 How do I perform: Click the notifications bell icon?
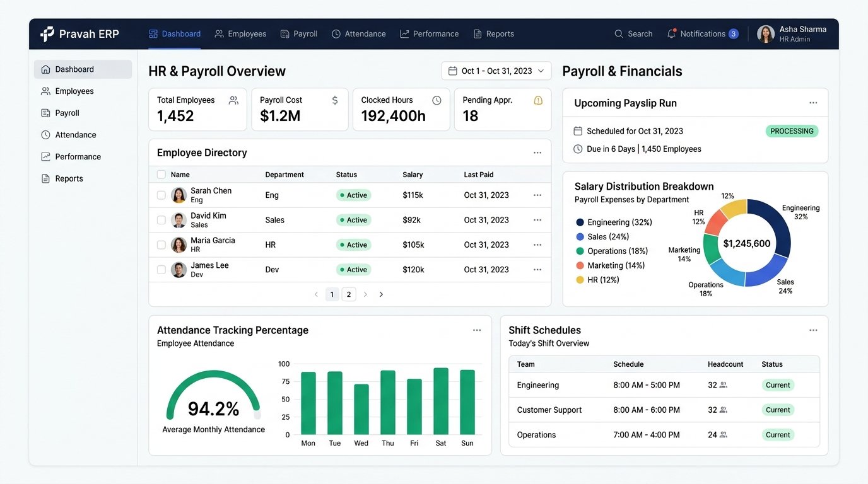671,34
